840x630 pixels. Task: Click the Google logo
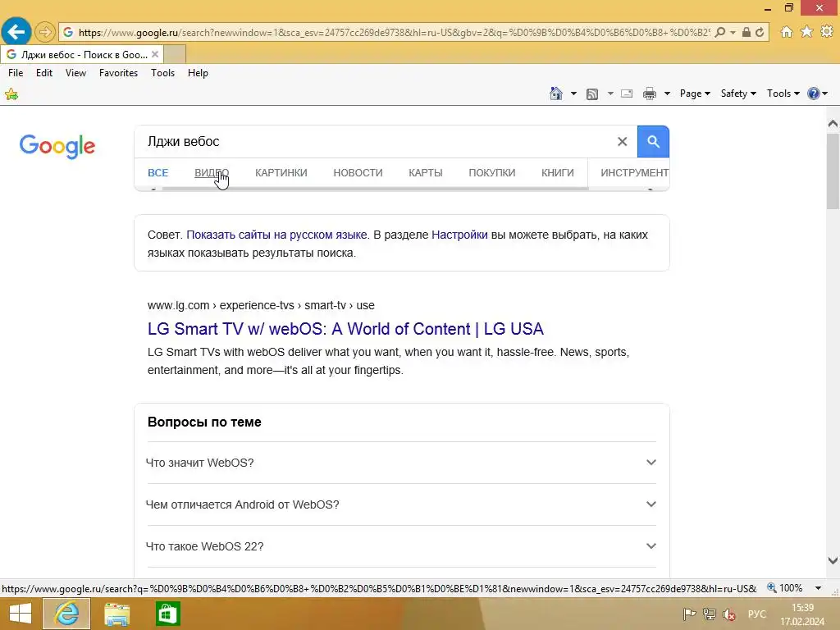pos(57,146)
